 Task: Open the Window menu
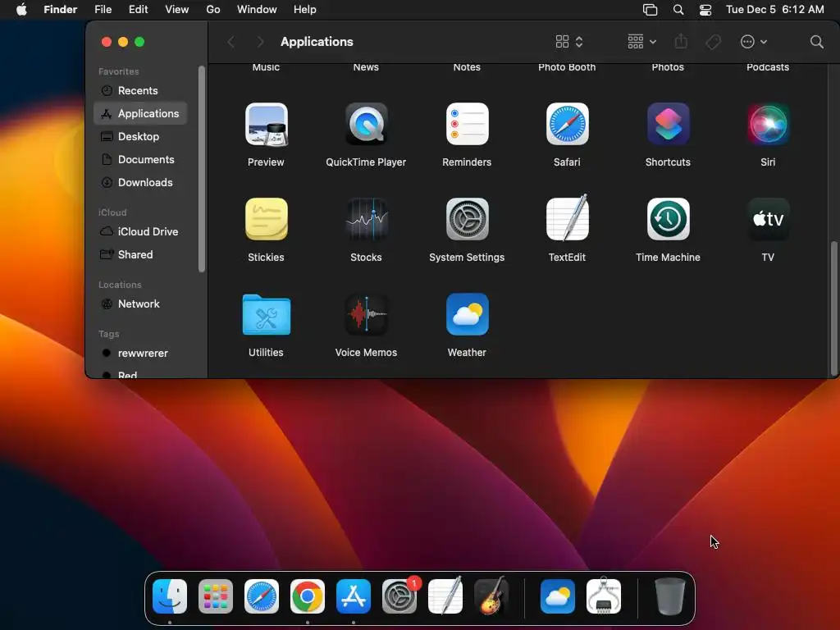(x=257, y=10)
